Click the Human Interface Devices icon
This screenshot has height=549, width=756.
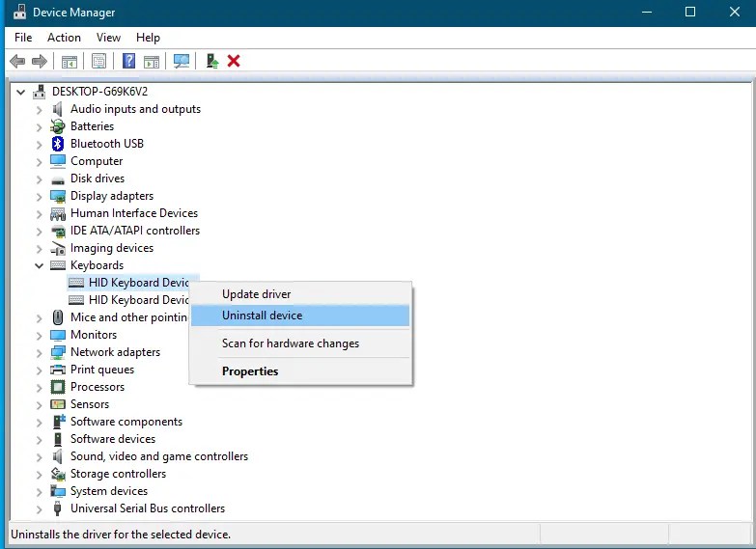click(57, 213)
